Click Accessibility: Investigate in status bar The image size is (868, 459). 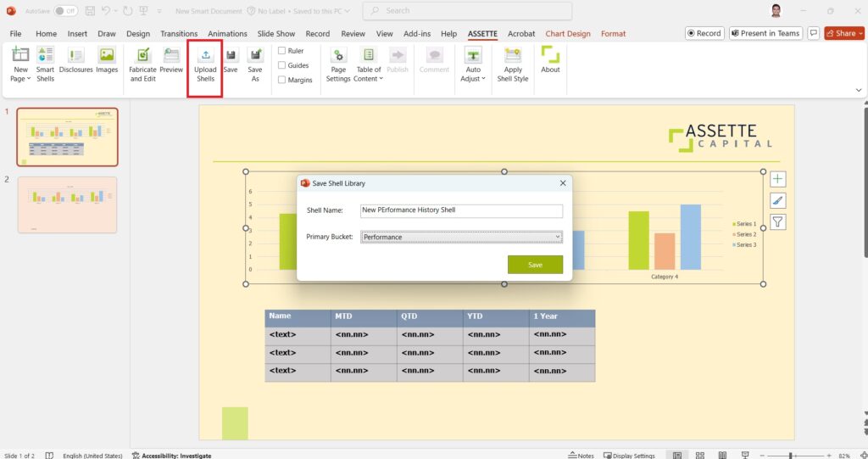(x=172, y=455)
